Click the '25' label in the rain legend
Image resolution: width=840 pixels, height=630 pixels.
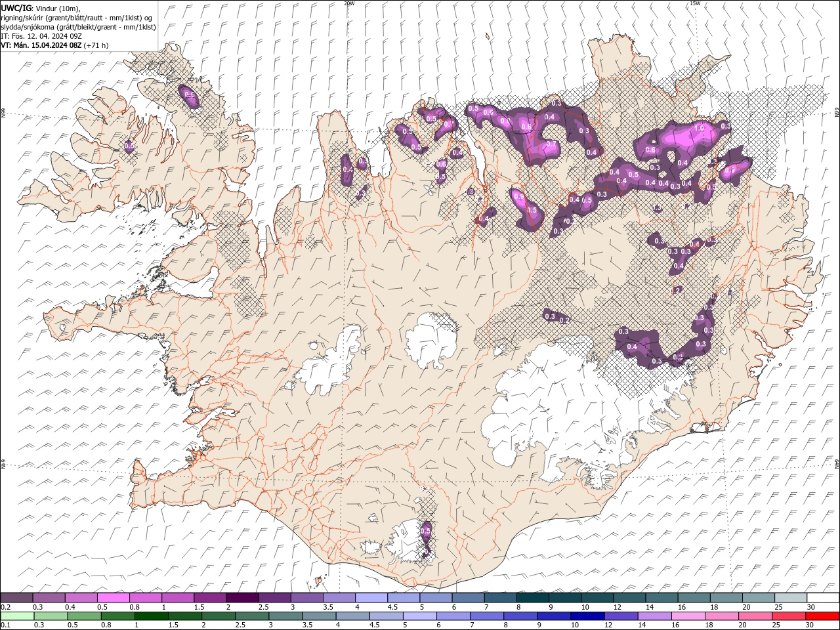point(776,625)
